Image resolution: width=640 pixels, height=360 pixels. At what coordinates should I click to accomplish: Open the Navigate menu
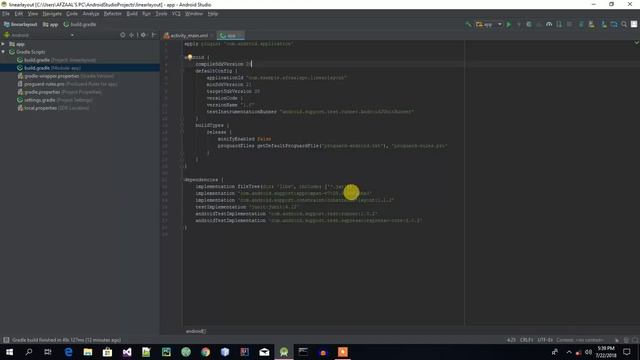[52, 14]
